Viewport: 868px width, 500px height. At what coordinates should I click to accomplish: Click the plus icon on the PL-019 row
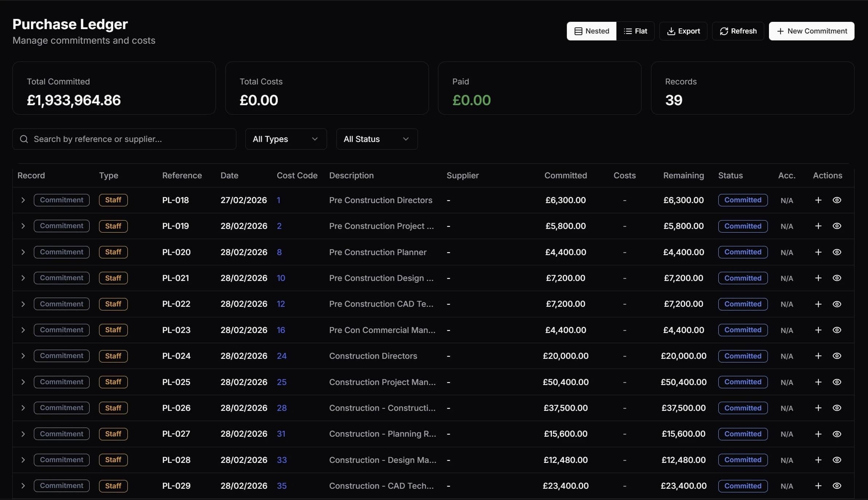(x=818, y=226)
